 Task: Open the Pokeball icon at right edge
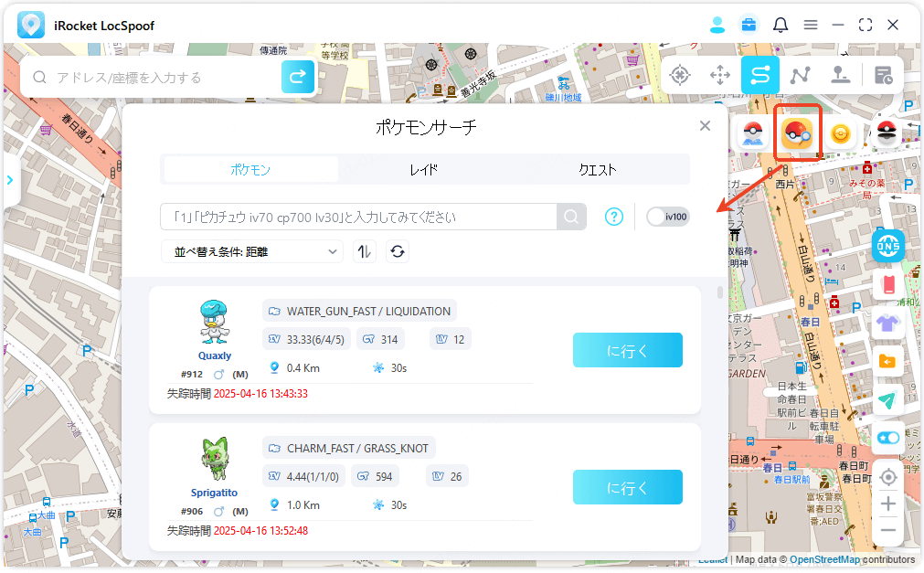[887, 133]
